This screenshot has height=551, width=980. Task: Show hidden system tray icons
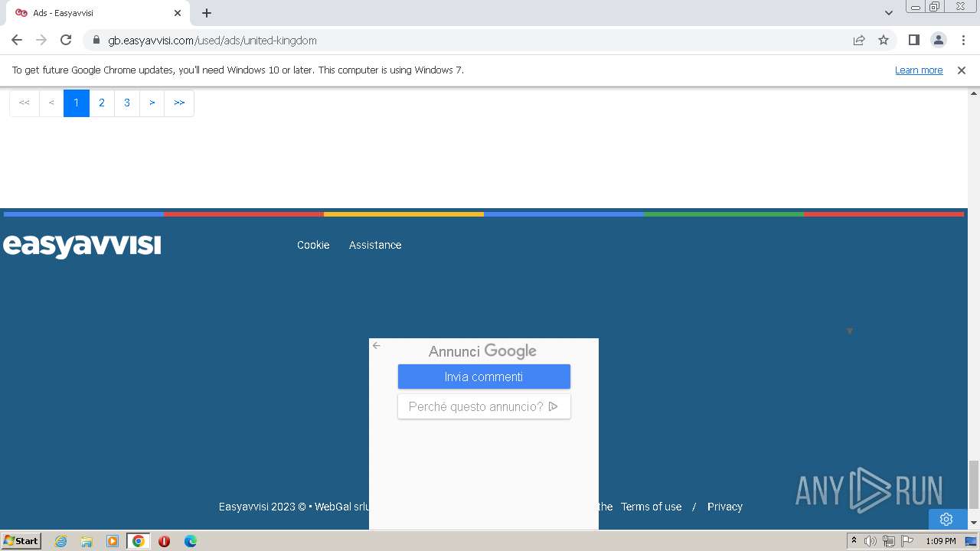(854, 540)
